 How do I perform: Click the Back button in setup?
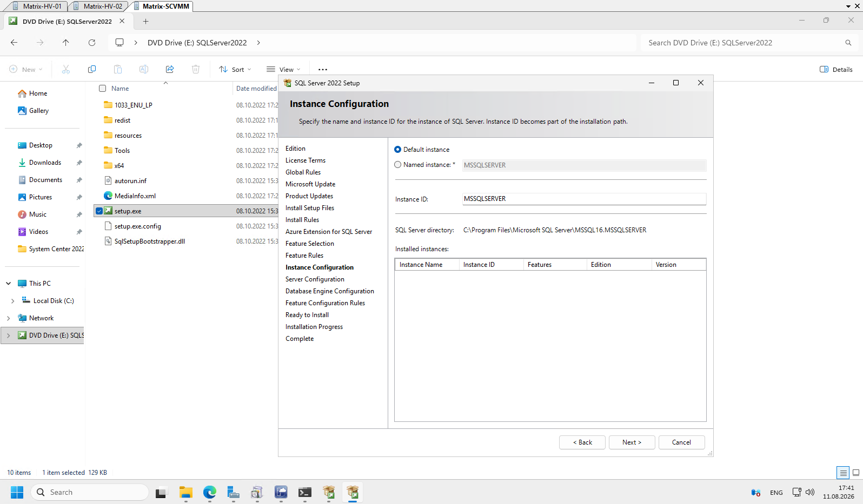pos(582,442)
